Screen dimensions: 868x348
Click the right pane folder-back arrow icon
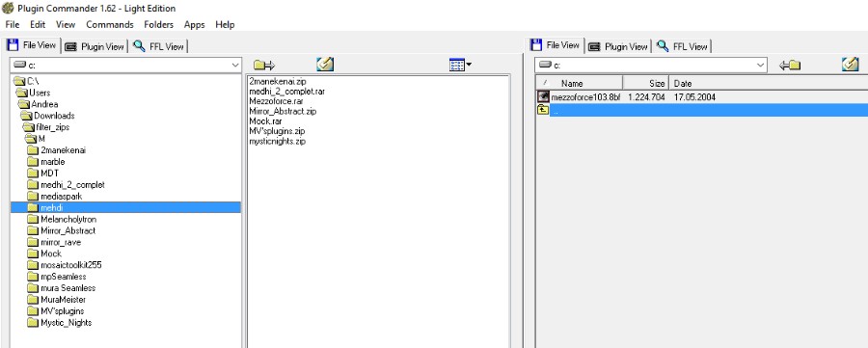tap(790, 66)
